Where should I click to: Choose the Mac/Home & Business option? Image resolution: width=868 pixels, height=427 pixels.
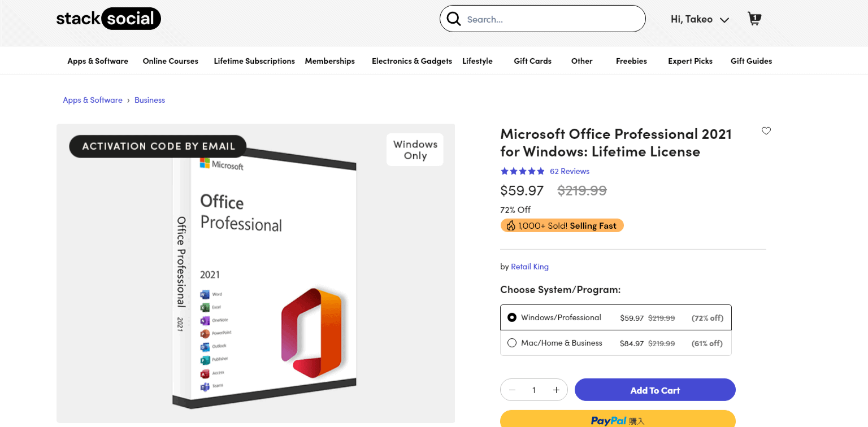coord(512,342)
